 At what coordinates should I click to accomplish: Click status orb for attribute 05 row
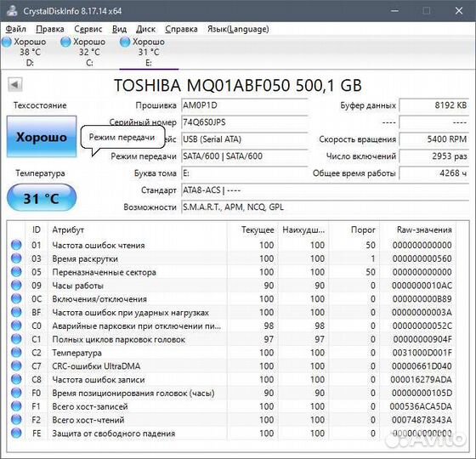click(16, 272)
